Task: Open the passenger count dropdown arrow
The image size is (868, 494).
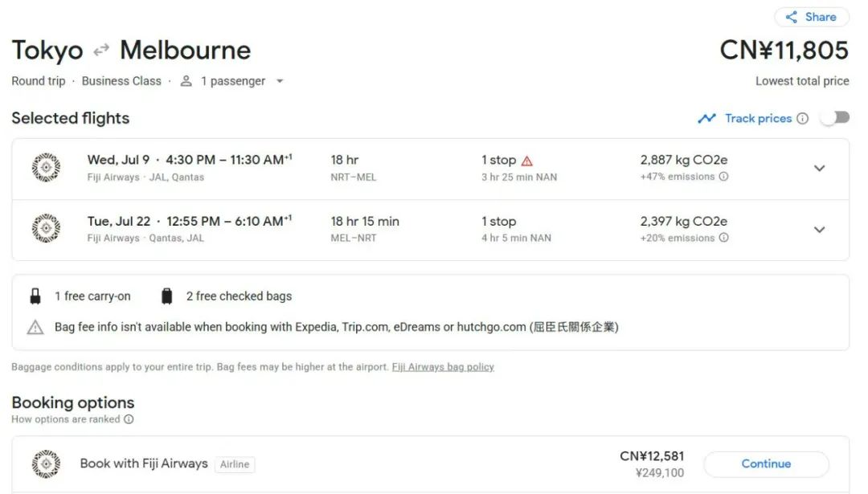Action: 280,81
